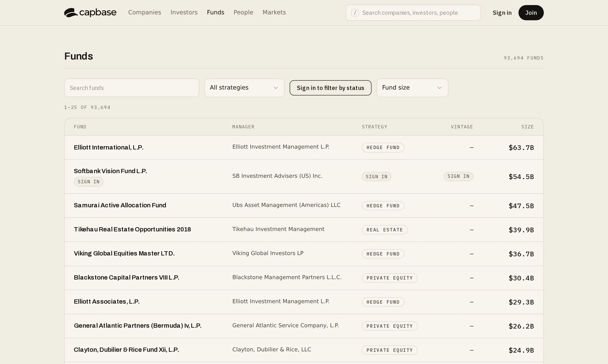Click manager General Atlantic Service Company, L.P.
608x364 pixels.
[x=285, y=325]
